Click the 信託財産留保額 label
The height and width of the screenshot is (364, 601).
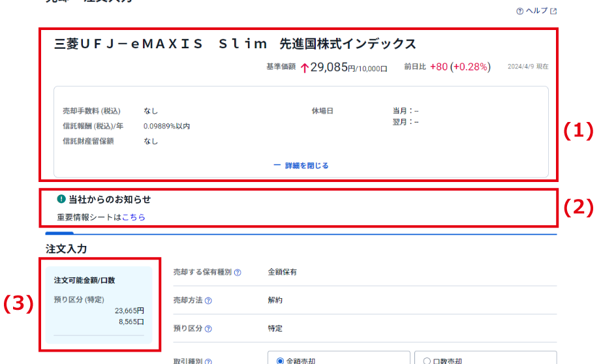tap(88, 142)
